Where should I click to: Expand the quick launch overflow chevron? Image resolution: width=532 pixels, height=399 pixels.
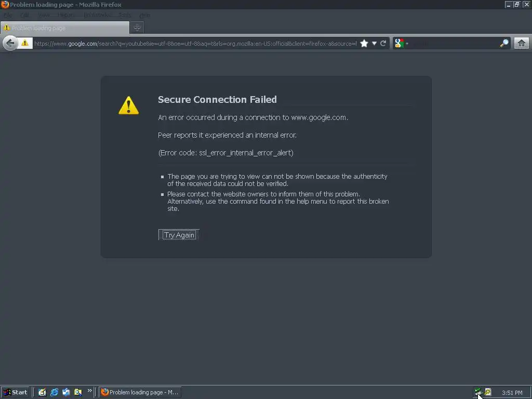coord(89,391)
